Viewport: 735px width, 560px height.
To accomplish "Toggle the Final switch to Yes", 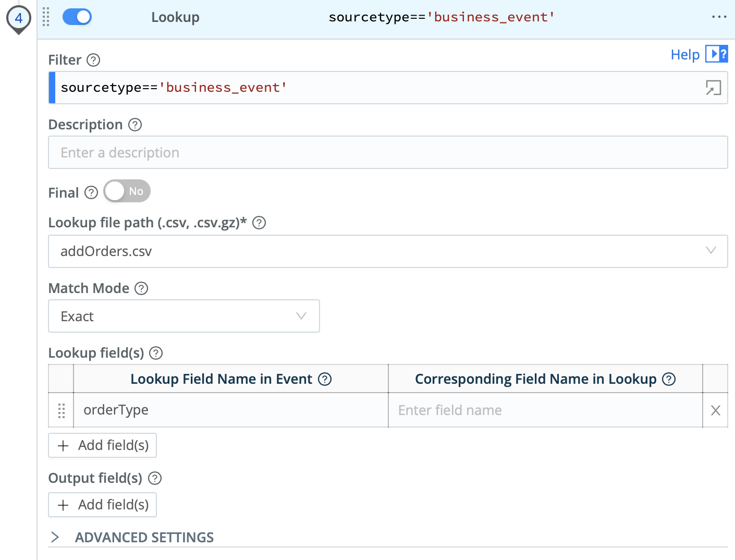I will coord(127,191).
